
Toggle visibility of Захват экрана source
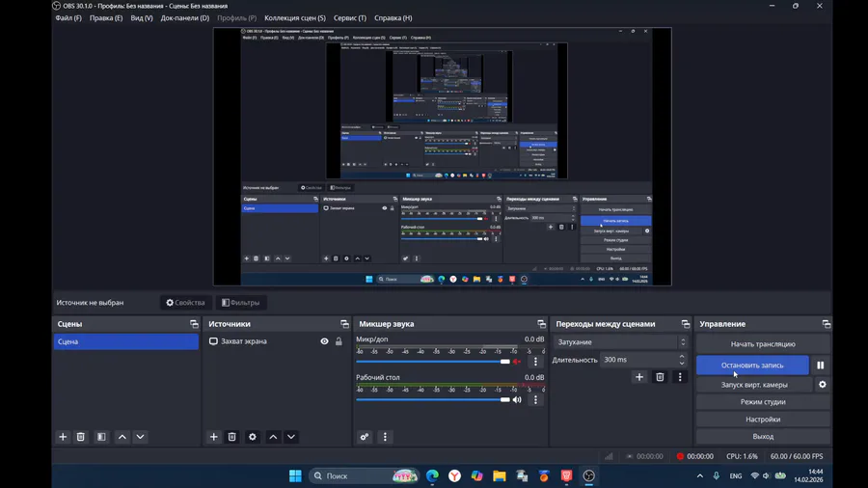(x=324, y=341)
